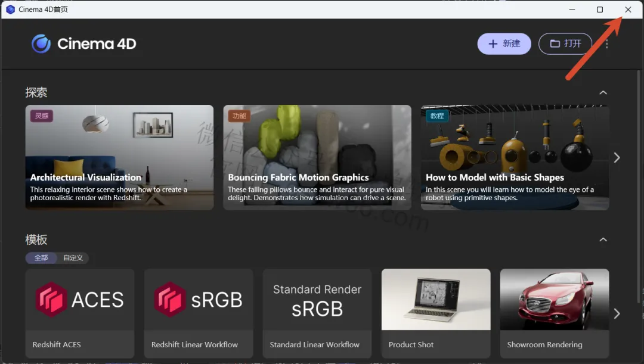Close the Cinema 4D首页 window

(628, 10)
